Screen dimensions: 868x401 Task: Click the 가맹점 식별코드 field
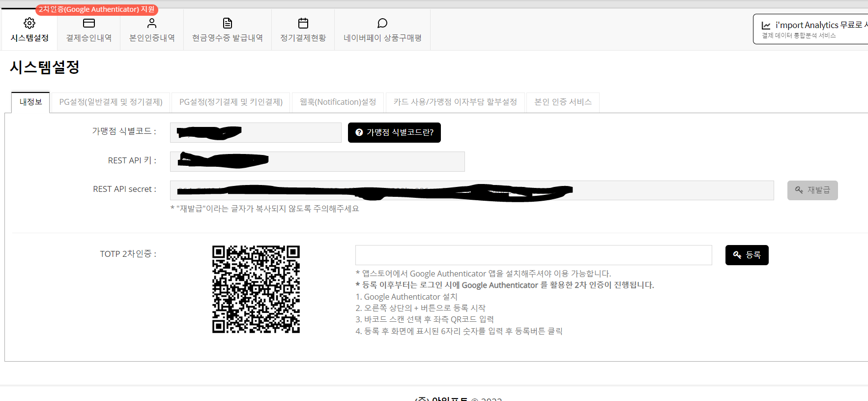(256, 132)
